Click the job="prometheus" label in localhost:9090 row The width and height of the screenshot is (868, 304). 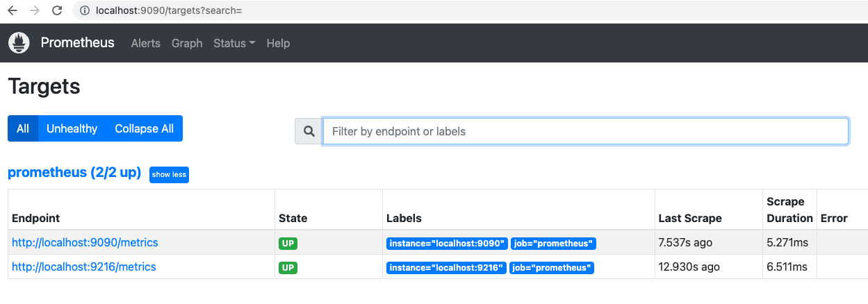coord(554,244)
